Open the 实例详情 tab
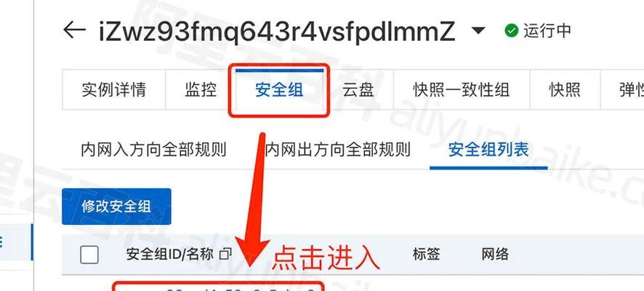The image size is (644, 291). pyautogui.click(x=114, y=89)
